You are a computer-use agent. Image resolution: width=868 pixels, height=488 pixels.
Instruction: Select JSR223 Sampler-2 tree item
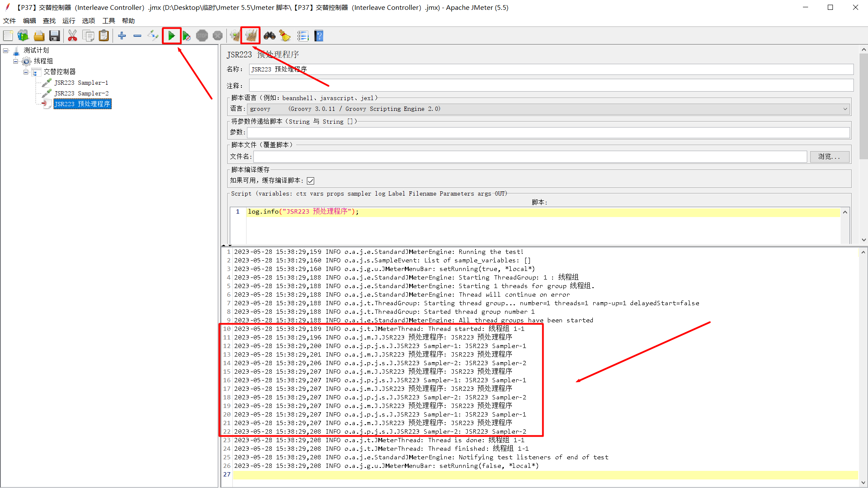[81, 93]
